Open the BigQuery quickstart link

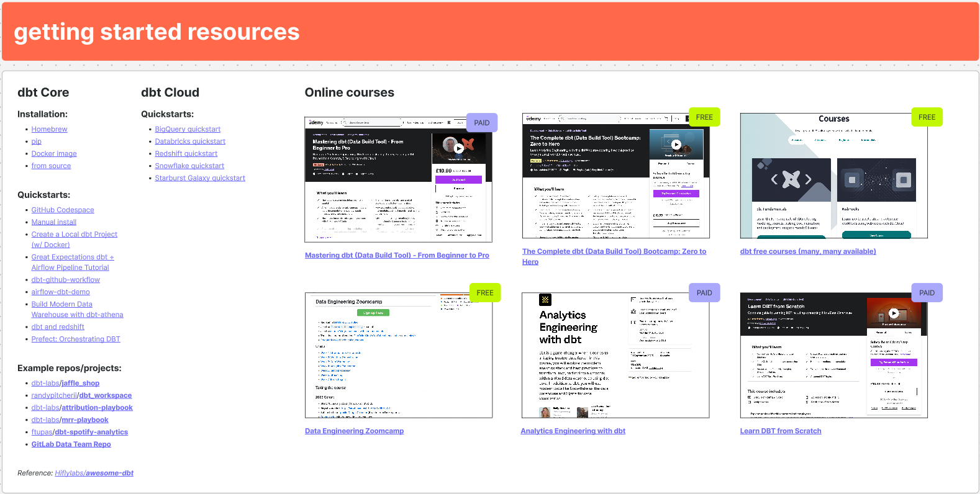[x=188, y=129]
